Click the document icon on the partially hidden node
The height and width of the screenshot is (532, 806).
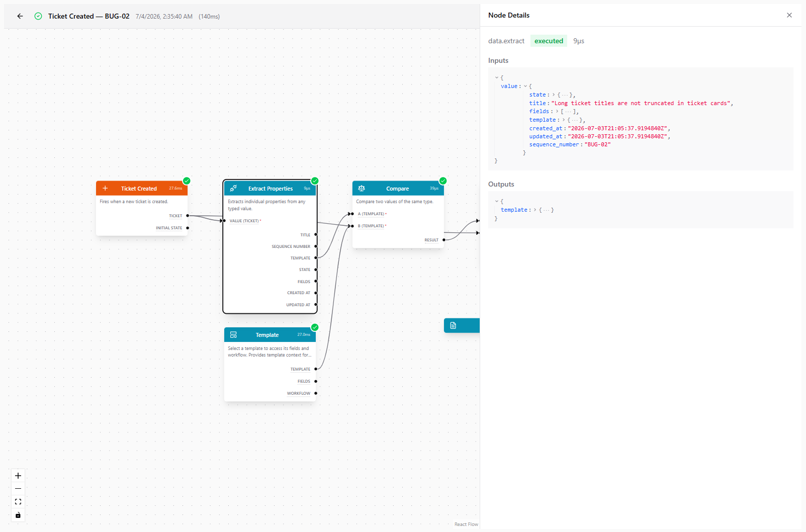pos(453,325)
